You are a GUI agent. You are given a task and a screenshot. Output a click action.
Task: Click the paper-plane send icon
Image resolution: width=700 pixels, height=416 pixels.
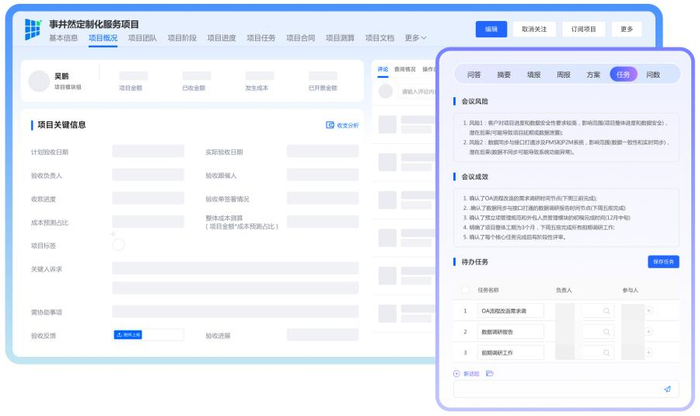(x=667, y=389)
